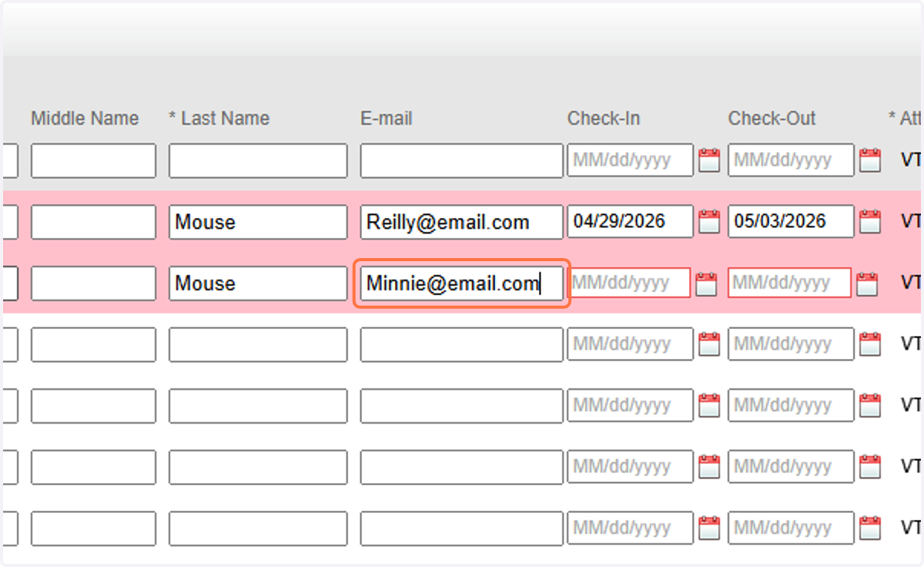Open Check-Out calendar in top row above Reilly
The width and height of the screenshot is (924, 567).
pos(870,160)
